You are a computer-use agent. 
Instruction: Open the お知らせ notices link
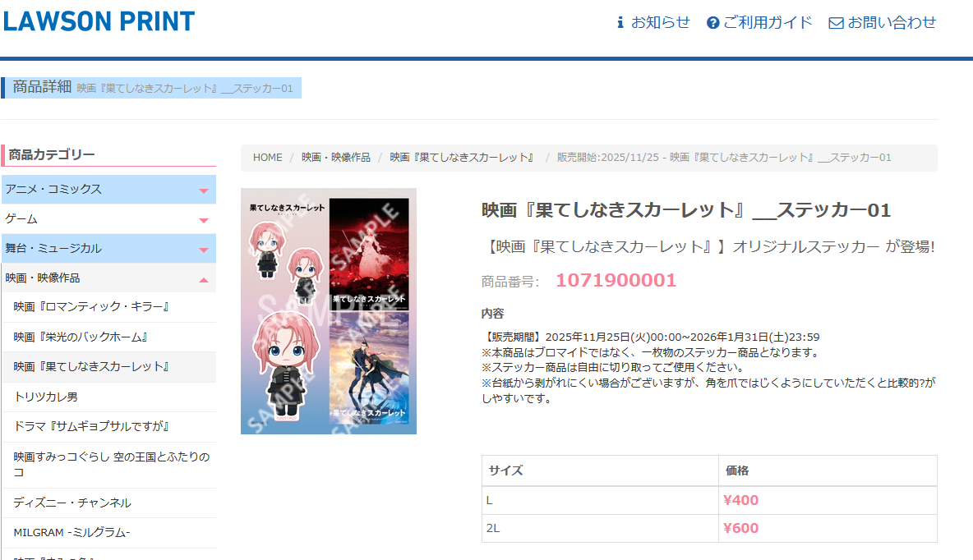click(660, 23)
